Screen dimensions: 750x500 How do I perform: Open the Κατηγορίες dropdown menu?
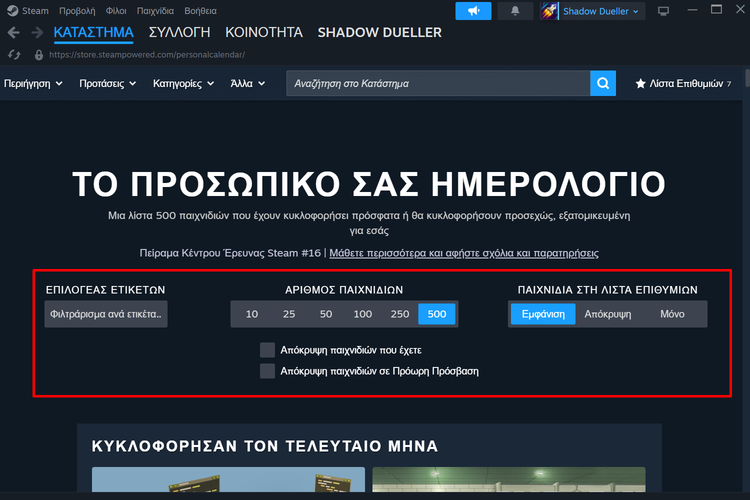[182, 84]
